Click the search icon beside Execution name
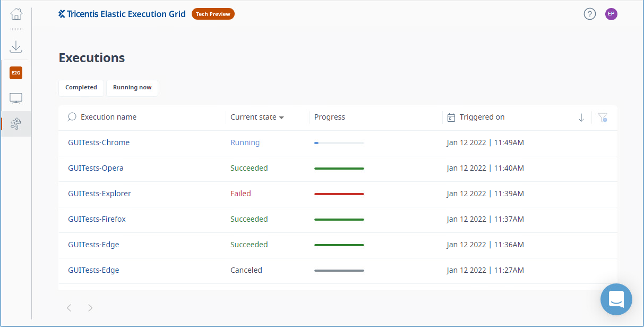644x327 pixels. (72, 117)
